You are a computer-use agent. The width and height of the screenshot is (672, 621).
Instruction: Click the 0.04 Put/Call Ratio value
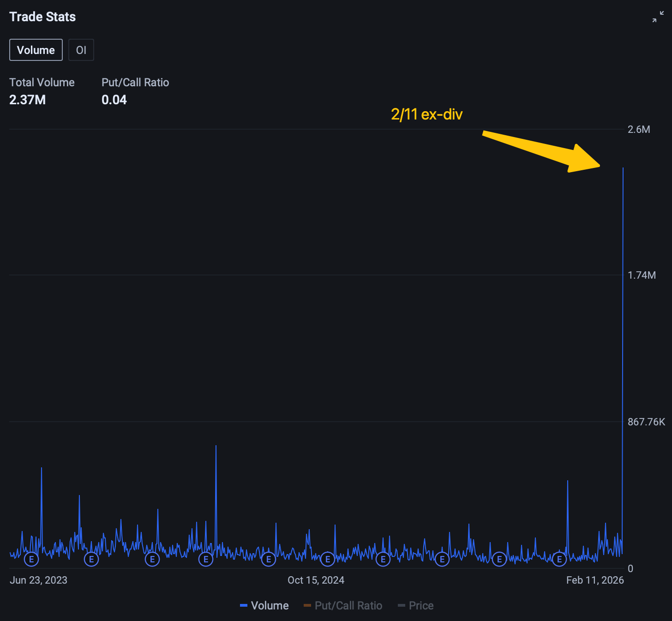[114, 100]
